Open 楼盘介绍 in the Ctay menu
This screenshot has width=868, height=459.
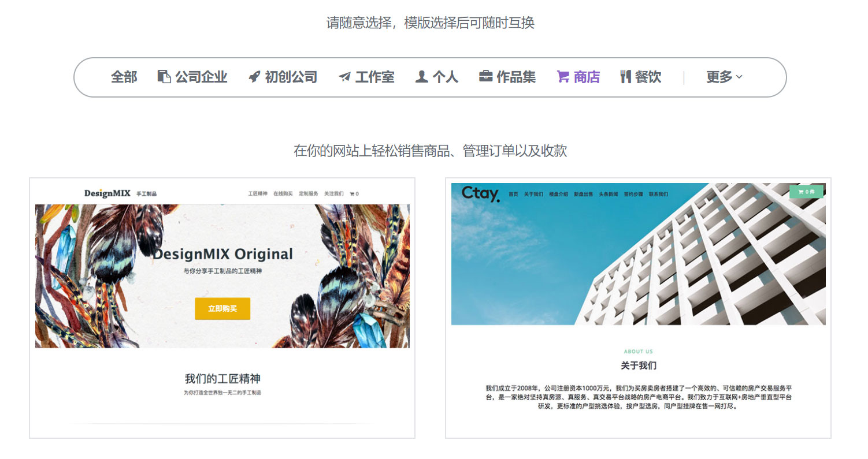pos(559,194)
